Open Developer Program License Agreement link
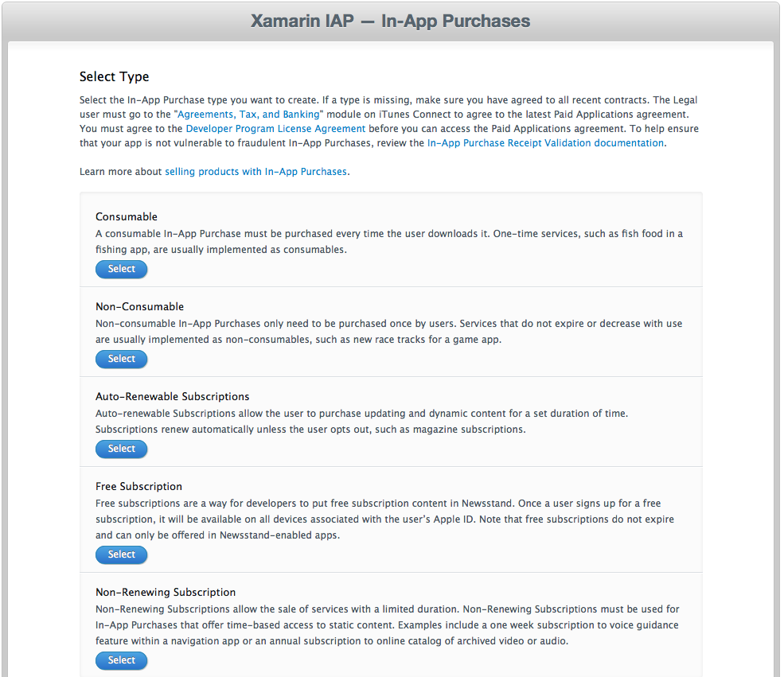This screenshot has height=677, width=784. [275, 129]
